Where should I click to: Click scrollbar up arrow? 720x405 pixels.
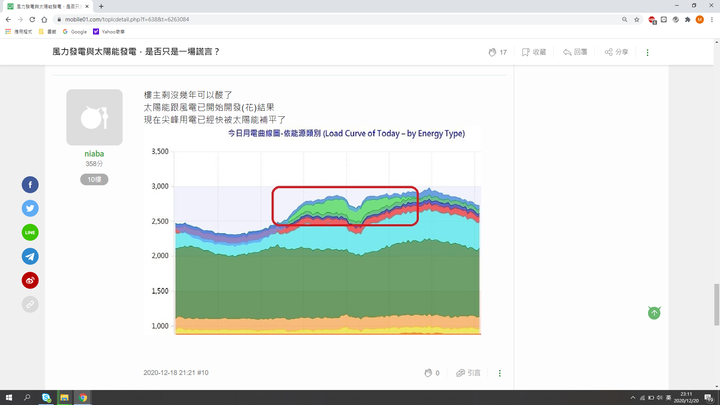click(716, 42)
